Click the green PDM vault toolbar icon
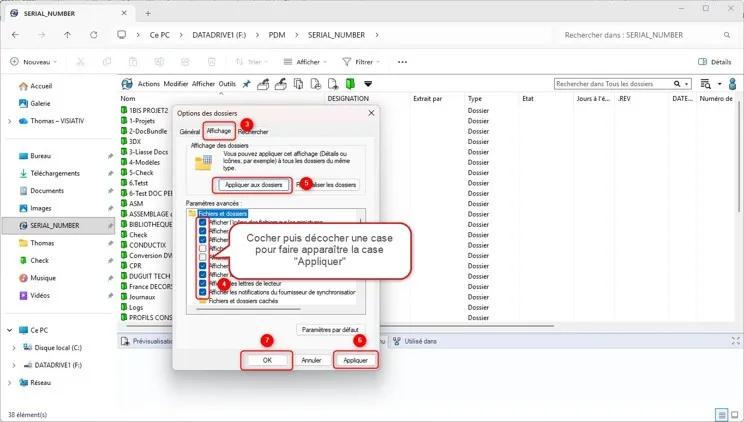744x422 pixels. pyautogui.click(x=350, y=84)
